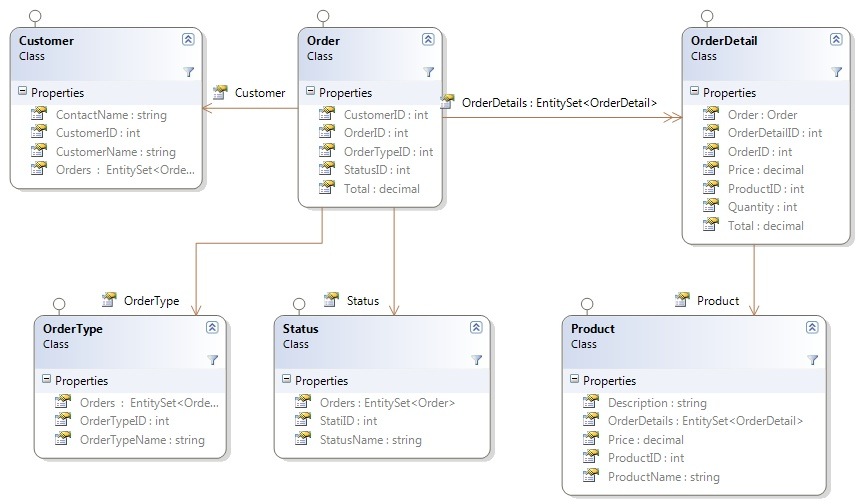Open the filter icon on OrderDetail class
Image resolution: width=859 pixels, height=504 pixels.
[x=837, y=72]
